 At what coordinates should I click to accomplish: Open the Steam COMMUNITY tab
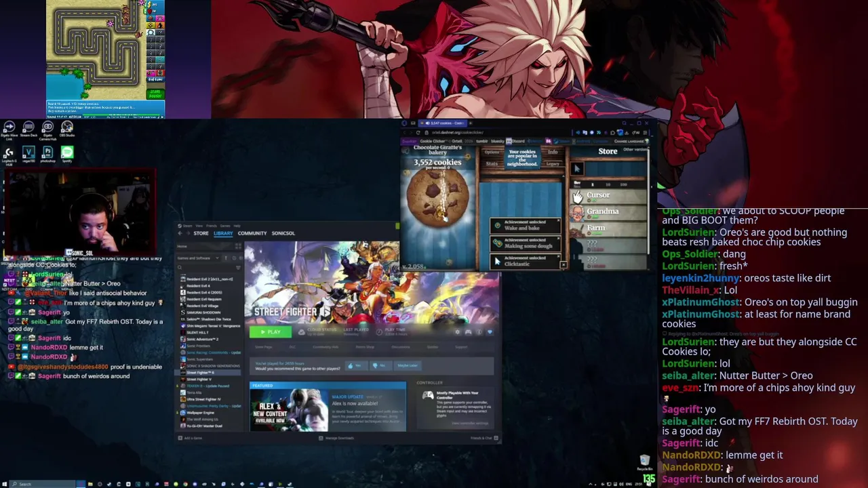coord(252,233)
